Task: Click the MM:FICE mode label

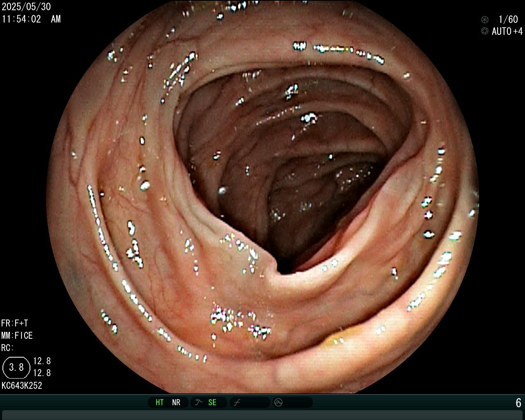Action: tap(17, 336)
